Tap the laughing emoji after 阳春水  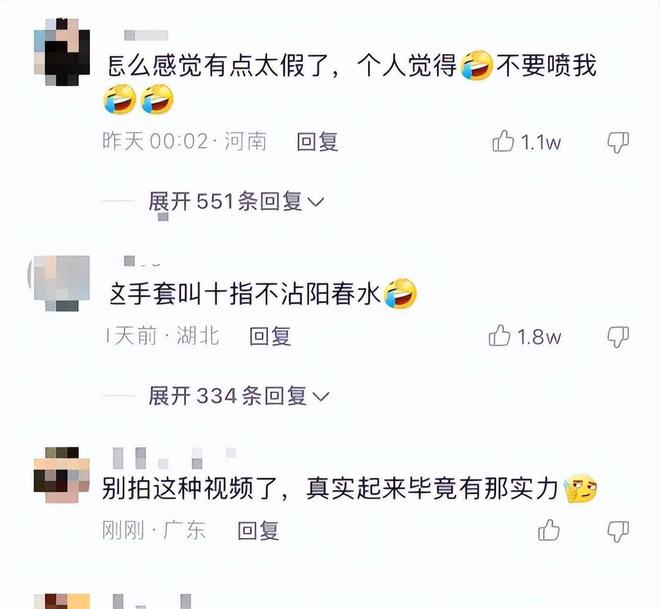(400, 293)
